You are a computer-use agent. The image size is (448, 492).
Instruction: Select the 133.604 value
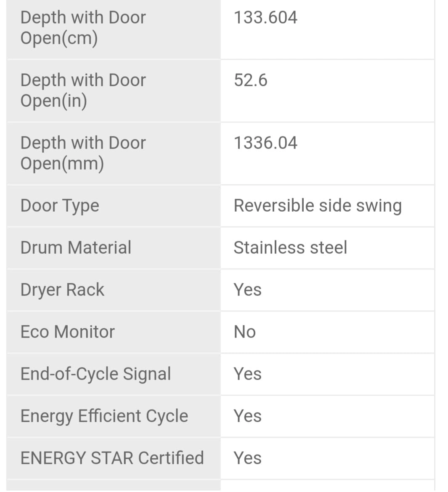point(265,18)
